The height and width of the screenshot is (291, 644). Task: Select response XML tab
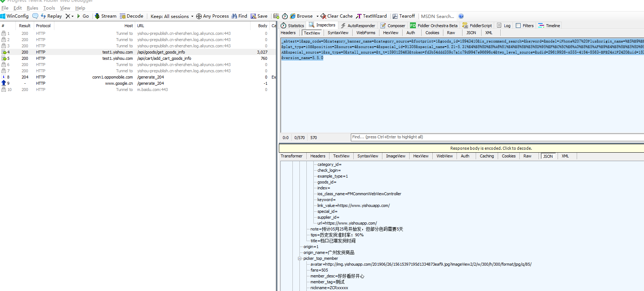(565, 156)
